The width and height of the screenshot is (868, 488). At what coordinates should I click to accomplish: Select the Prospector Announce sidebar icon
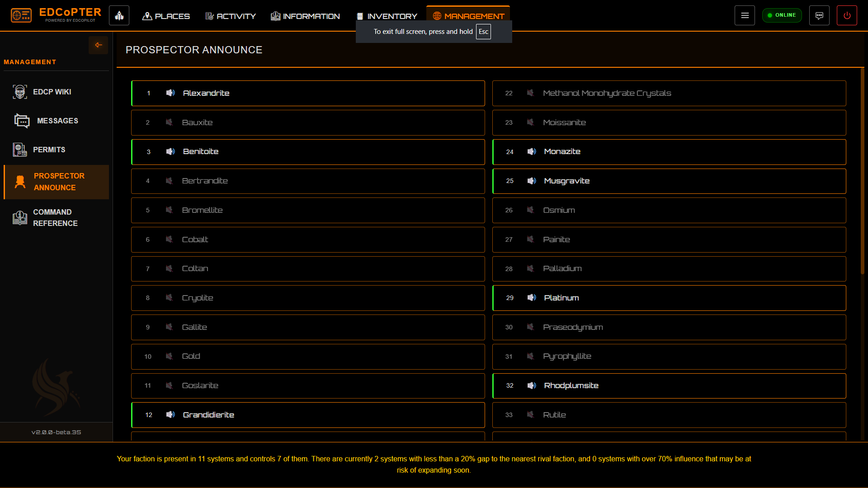coord(20,181)
